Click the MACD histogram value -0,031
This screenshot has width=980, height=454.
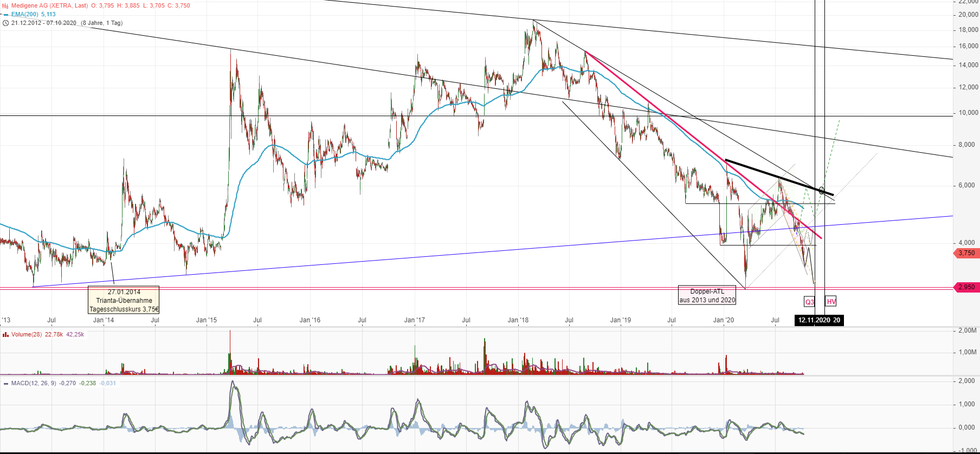(108, 384)
